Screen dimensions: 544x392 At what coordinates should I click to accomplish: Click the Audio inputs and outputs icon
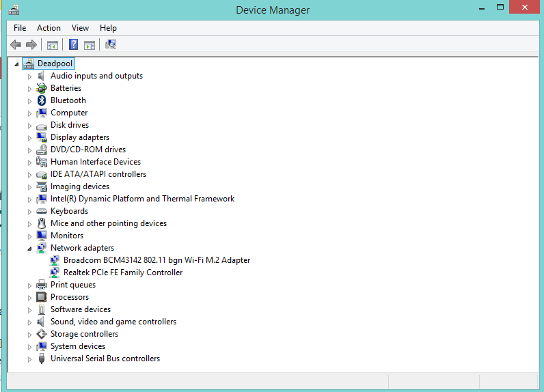(41, 76)
